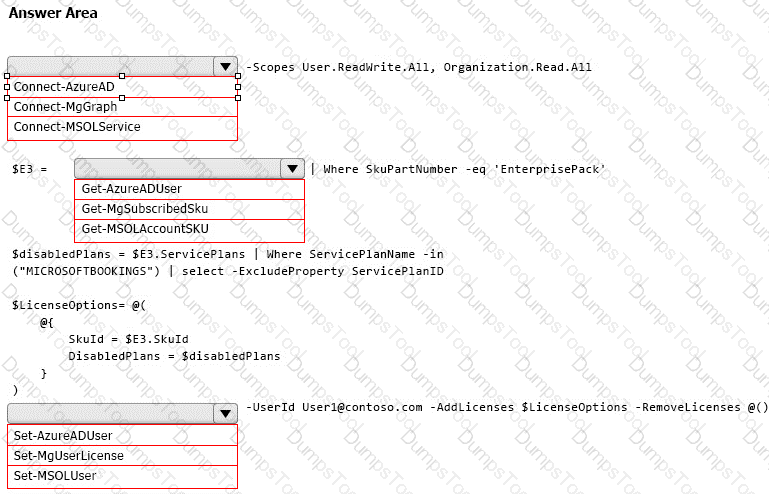Click the top-right selection handle of Connect-AzureAD box
This screenshot has width=769, height=494.
pos(238,76)
